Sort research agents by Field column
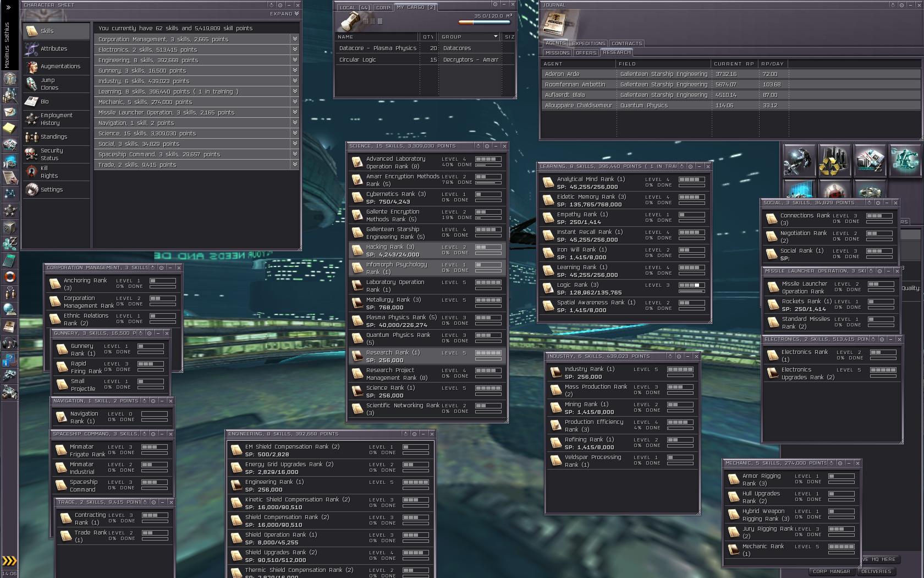 click(x=663, y=64)
